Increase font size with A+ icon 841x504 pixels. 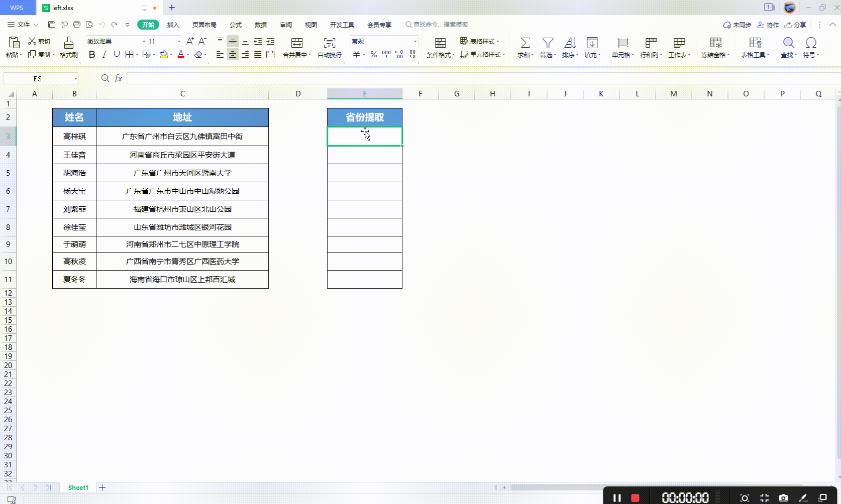190,41
